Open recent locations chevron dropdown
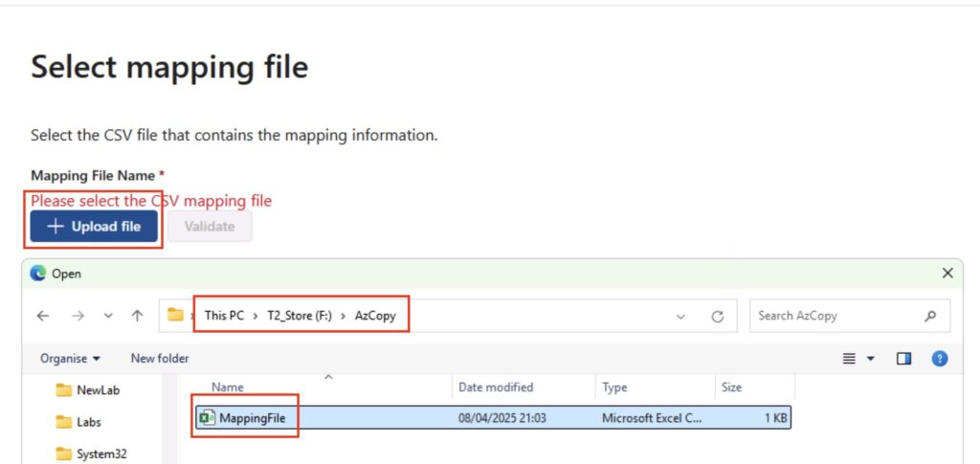This screenshot has height=464, width=980. (x=107, y=316)
